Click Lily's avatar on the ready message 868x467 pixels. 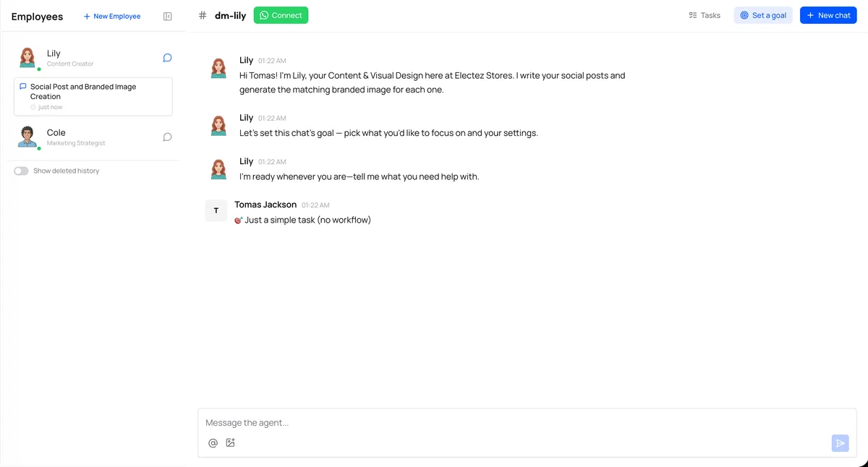218,168
